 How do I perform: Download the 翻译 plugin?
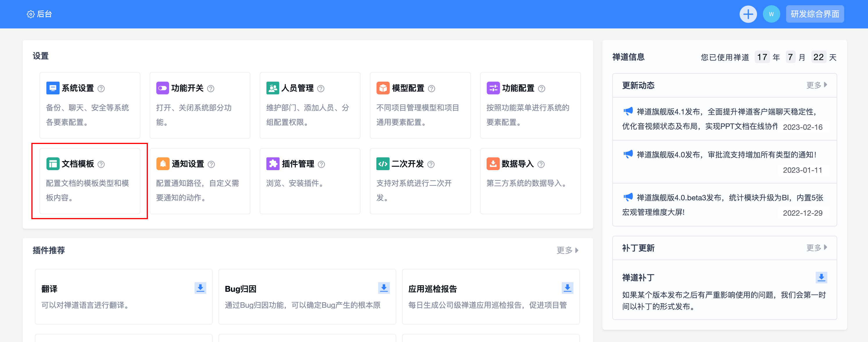tap(200, 288)
